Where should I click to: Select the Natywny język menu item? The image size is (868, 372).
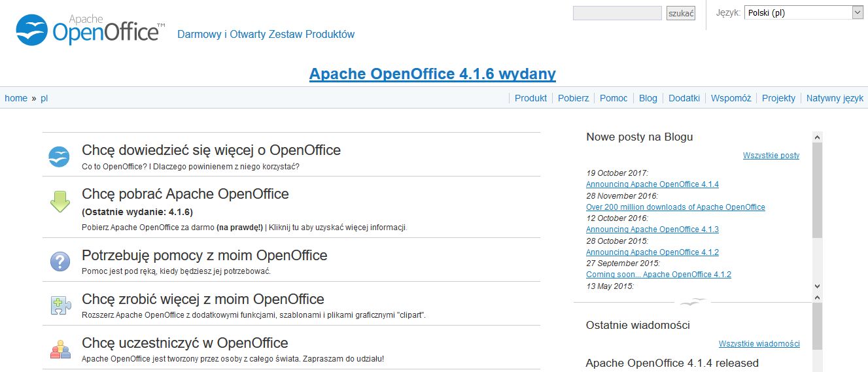point(835,98)
